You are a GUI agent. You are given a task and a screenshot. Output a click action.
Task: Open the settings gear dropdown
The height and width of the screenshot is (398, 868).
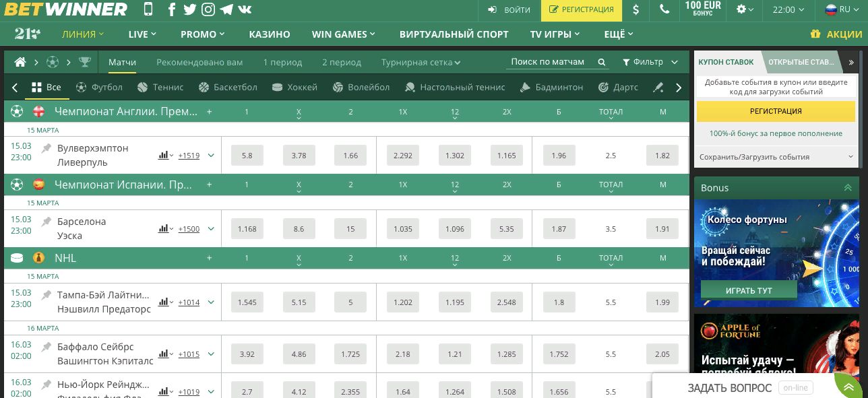pos(745,9)
